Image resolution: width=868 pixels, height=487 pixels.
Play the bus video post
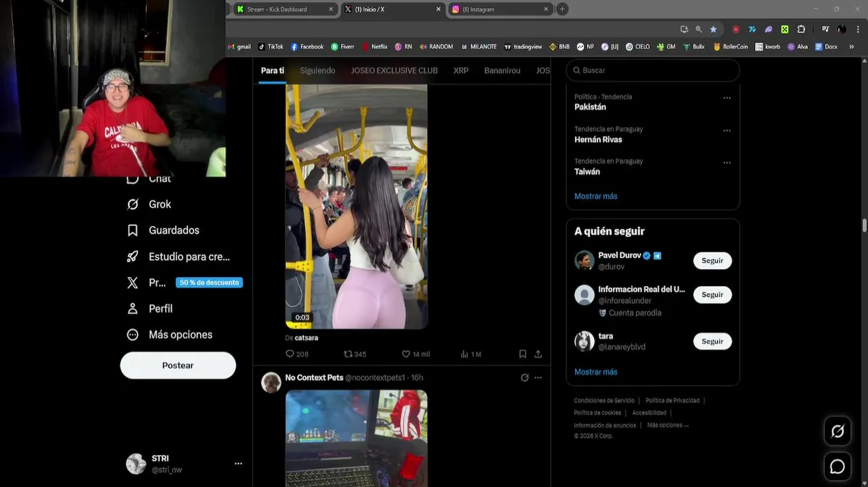[x=357, y=206]
